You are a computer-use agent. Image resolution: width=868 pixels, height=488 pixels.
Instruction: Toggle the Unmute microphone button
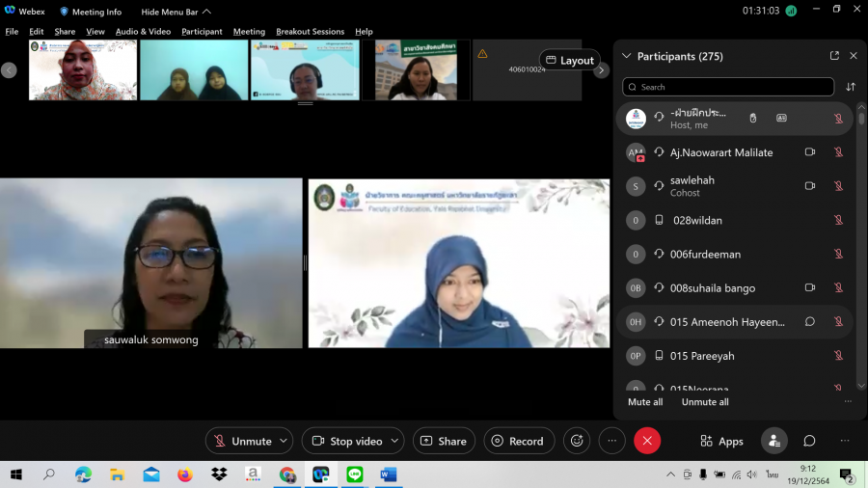[x=242, y=441]
